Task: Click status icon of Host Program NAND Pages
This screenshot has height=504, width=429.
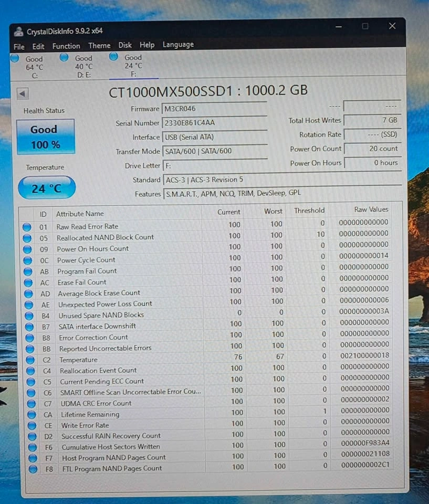Action: click(33, 458)
